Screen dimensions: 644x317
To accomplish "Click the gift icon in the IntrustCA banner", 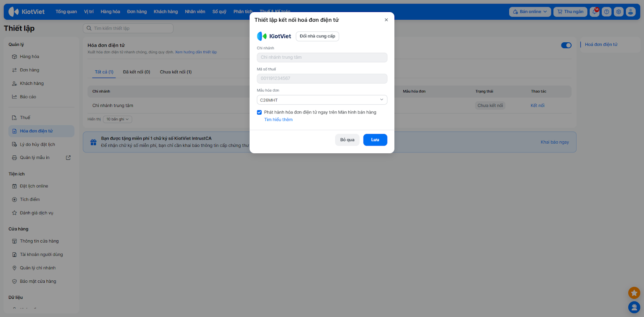I will 93,142.
